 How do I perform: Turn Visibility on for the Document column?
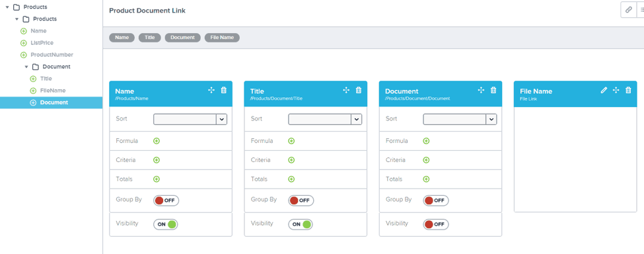436,224
